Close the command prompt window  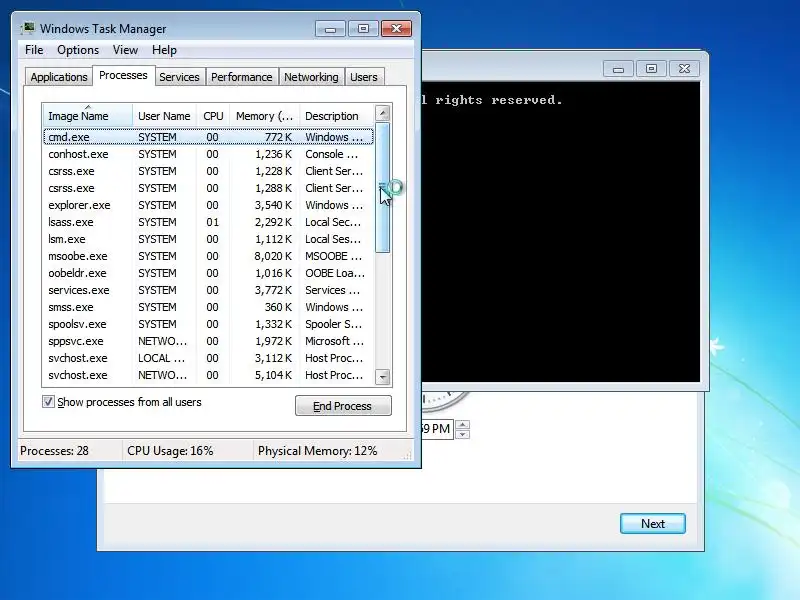[684, 69]
